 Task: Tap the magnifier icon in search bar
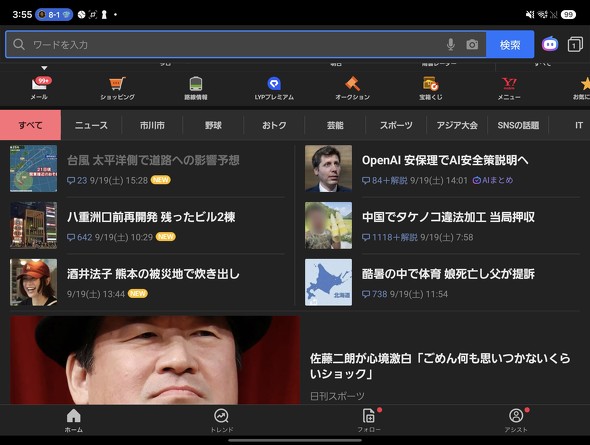pos(19,44)
